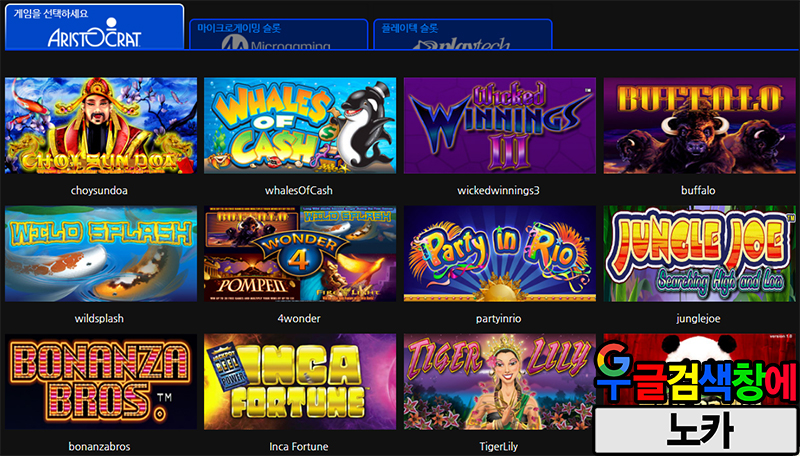
Task: Select the Tiger Lily game tile
Action: 499,382
